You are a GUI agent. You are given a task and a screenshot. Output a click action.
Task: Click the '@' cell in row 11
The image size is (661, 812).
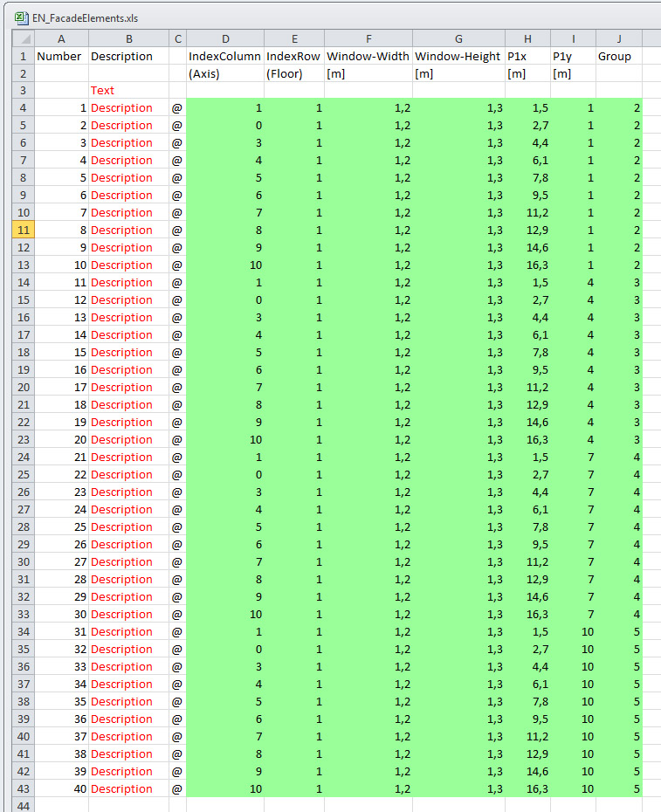tap(177, 230)
